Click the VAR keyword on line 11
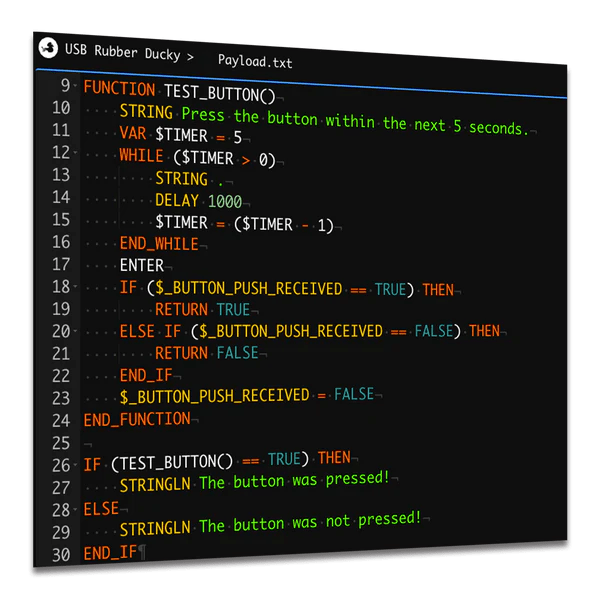 coord(133,133)
